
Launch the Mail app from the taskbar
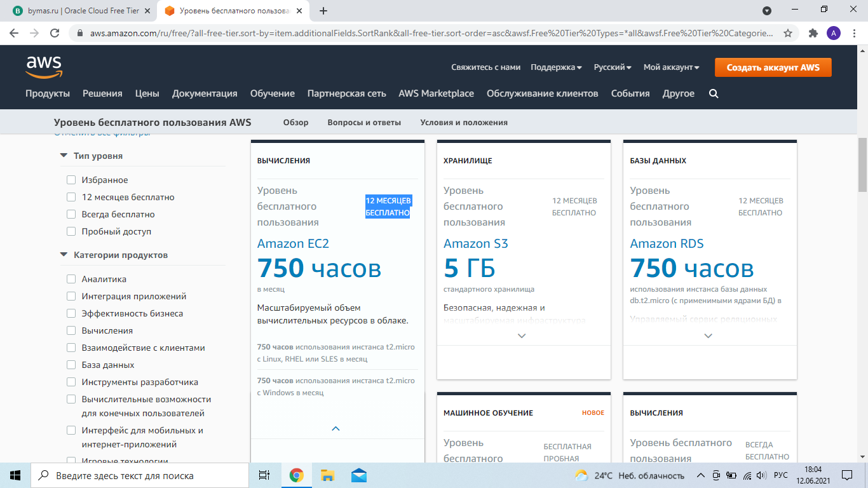pos(359,475)
